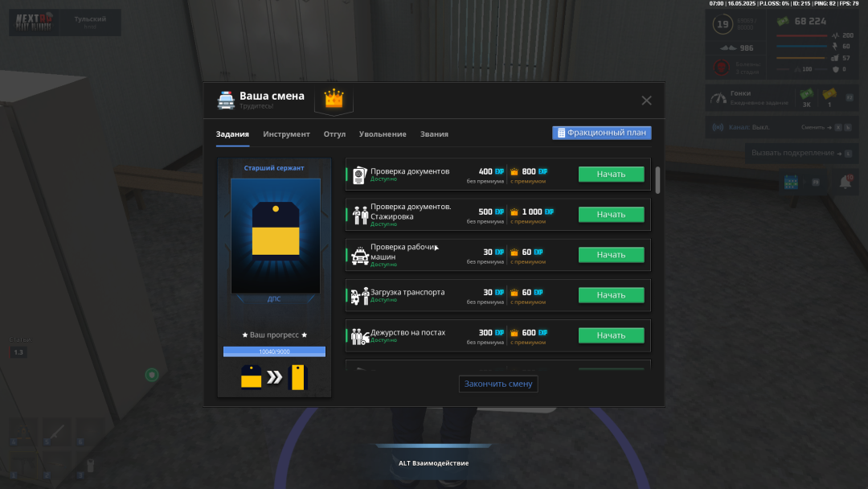This screenshot has height=489, width=868.
Task: Click the Сменить channel control
Action: coord(827,127)
